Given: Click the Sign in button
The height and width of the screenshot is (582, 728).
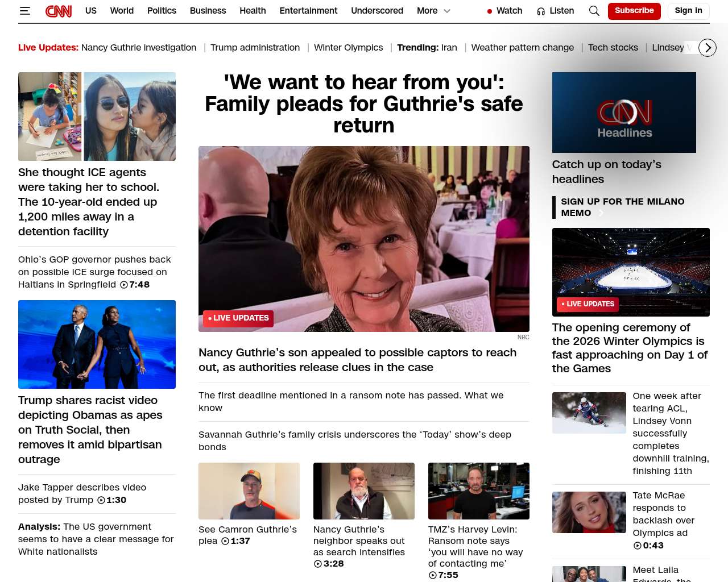Looking at the screenshot, I should (688, 11).
